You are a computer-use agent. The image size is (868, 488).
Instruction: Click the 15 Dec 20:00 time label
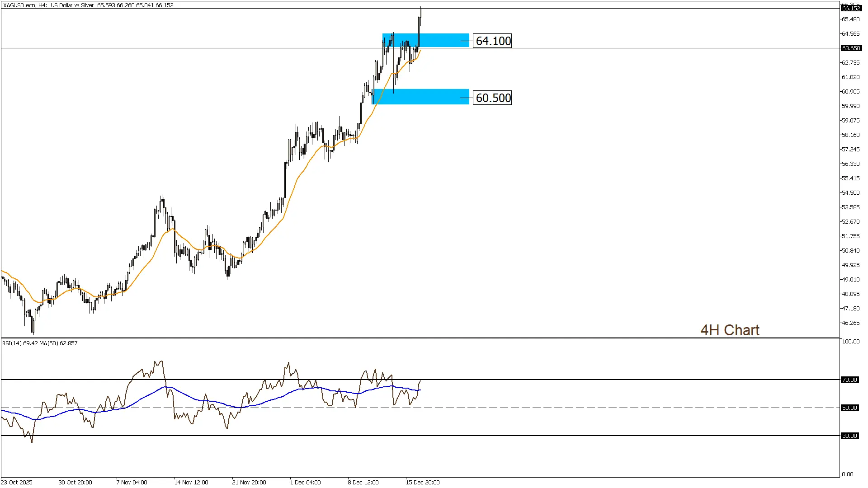coord(422,483)
